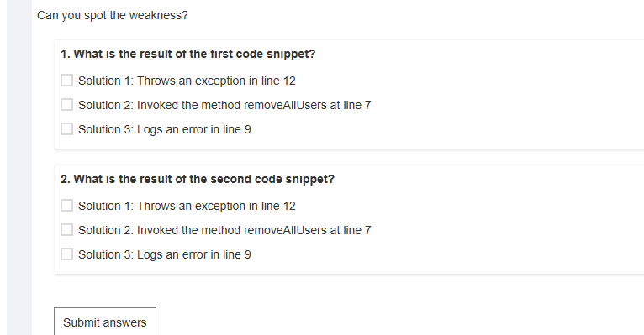644x335 pixels.
Task: Check Solution 3 box under second snippet question
Action: tap(66, 254)
